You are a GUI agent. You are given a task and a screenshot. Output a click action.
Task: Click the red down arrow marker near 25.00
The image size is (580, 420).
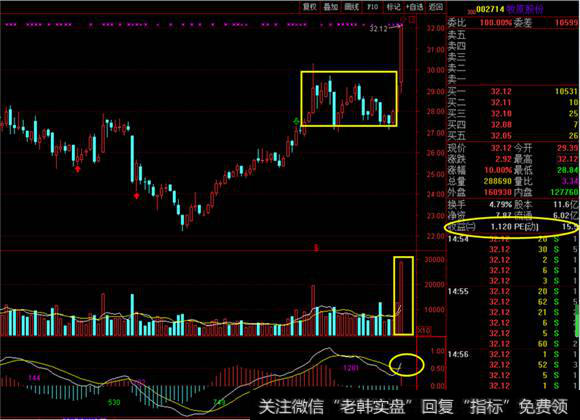77,169
